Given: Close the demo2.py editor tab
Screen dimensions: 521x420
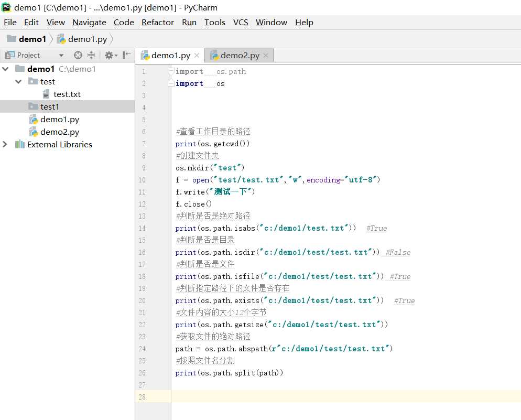Looking at the screenshot, I should click(x=266, y=55).
